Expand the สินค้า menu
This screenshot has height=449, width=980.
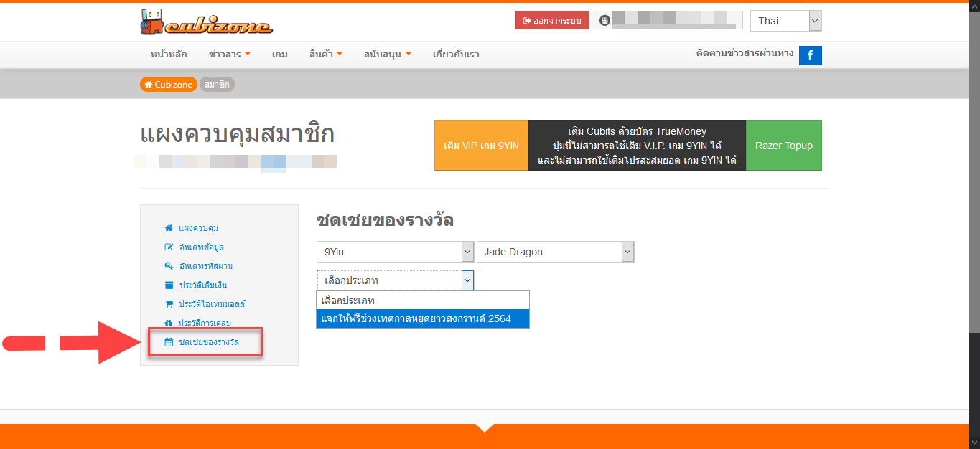[325, 55]
